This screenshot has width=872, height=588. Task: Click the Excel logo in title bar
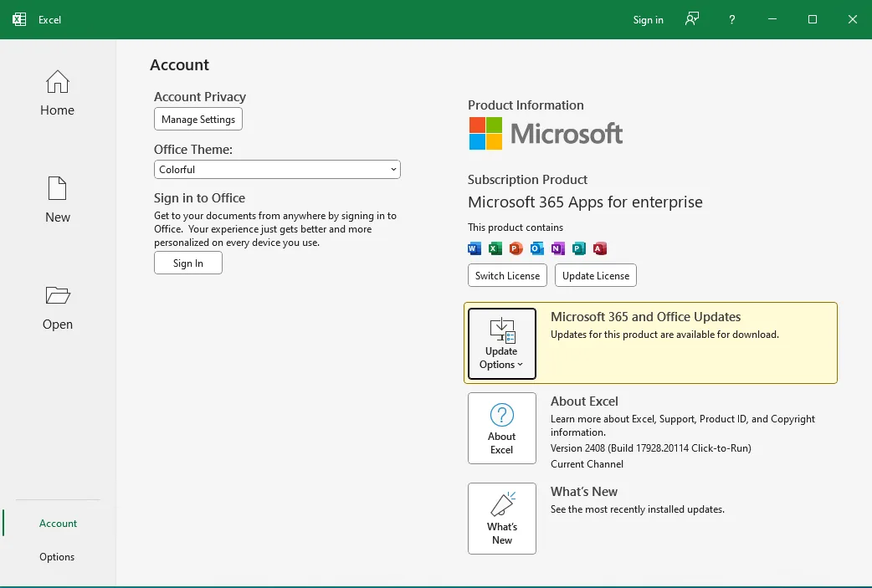coord(19,19)
